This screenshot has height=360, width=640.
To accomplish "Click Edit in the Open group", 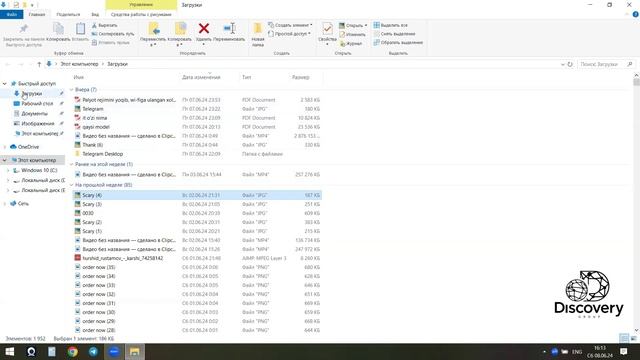I will click(352, 34).
